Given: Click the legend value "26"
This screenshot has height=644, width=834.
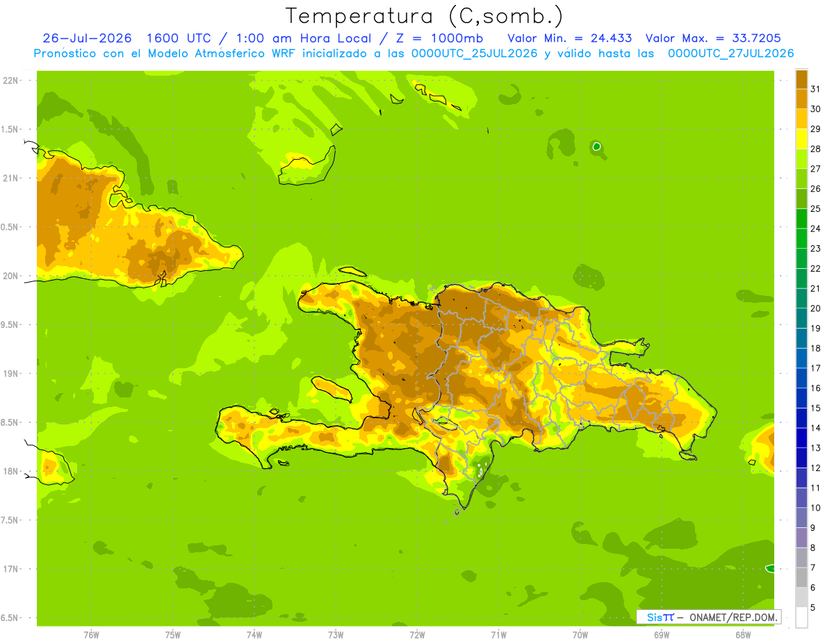Looking at the screenshot, I should 815,188.
